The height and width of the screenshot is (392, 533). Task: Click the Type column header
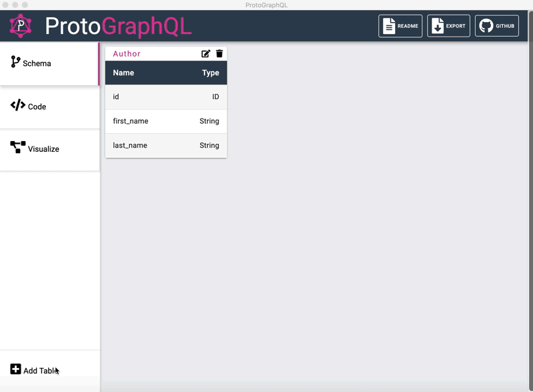click(211, 73)
